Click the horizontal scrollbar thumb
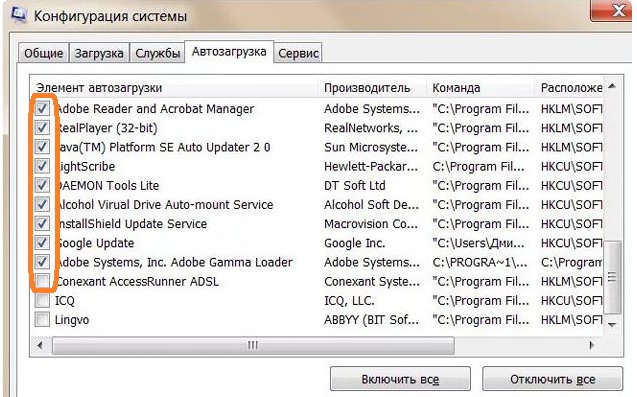Screen dimensions: 637x397 point(253,345)
